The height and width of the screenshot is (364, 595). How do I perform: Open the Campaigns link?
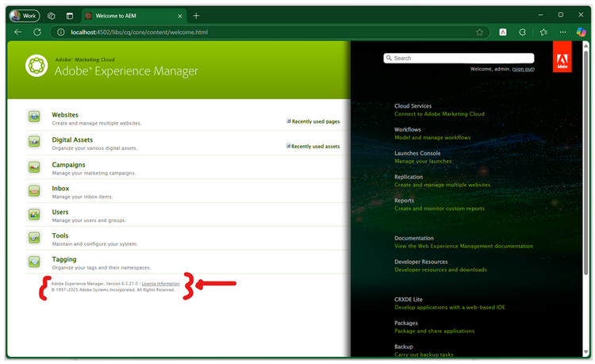click(x=69, y=165)
